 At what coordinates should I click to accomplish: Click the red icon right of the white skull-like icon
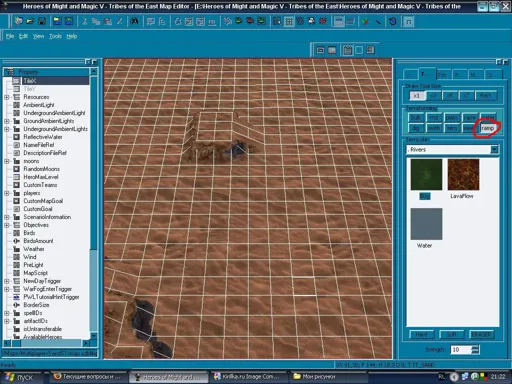pos(322,21)
